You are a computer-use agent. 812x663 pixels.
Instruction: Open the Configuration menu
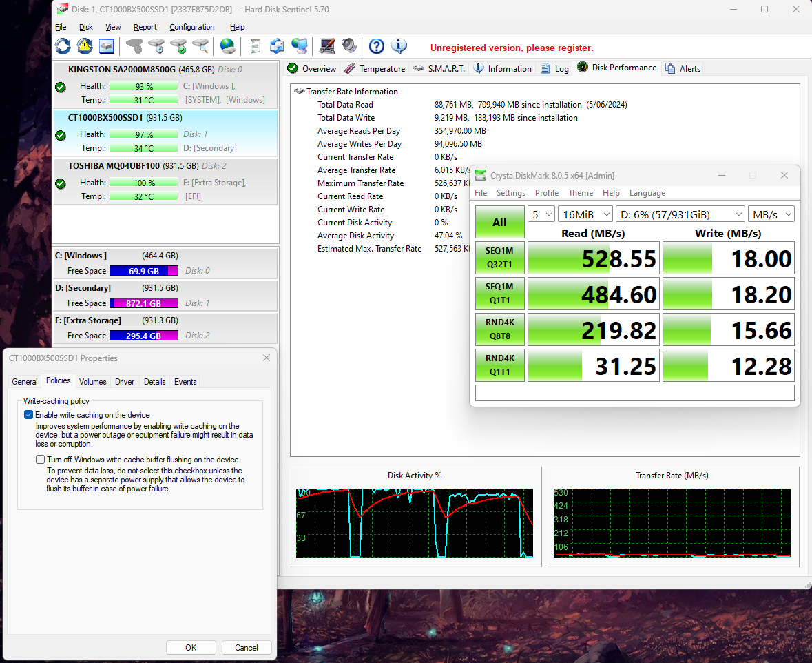click(x=192, y=27)
